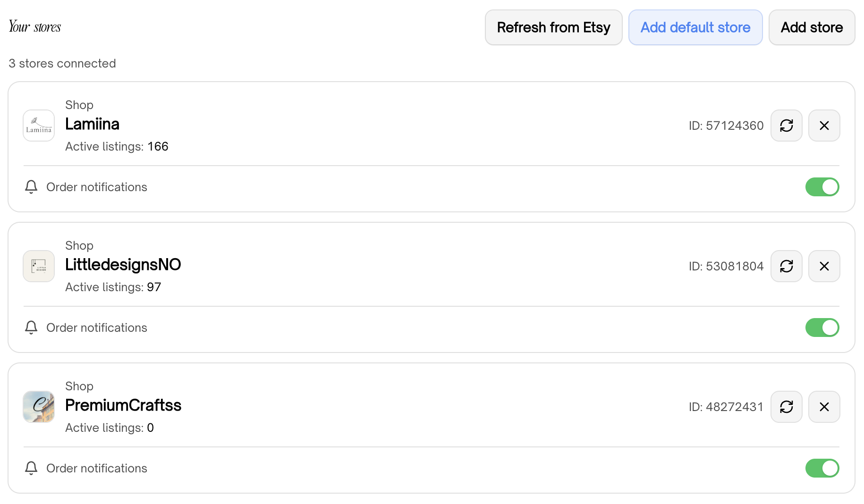The image size is (864, 504).
Task: Click the PremiumCraftss shop name
Action: [123, 405]
